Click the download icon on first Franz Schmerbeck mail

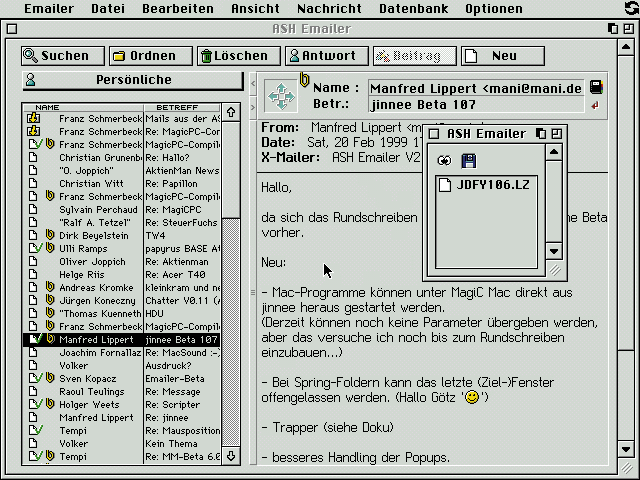click(33, 119)
